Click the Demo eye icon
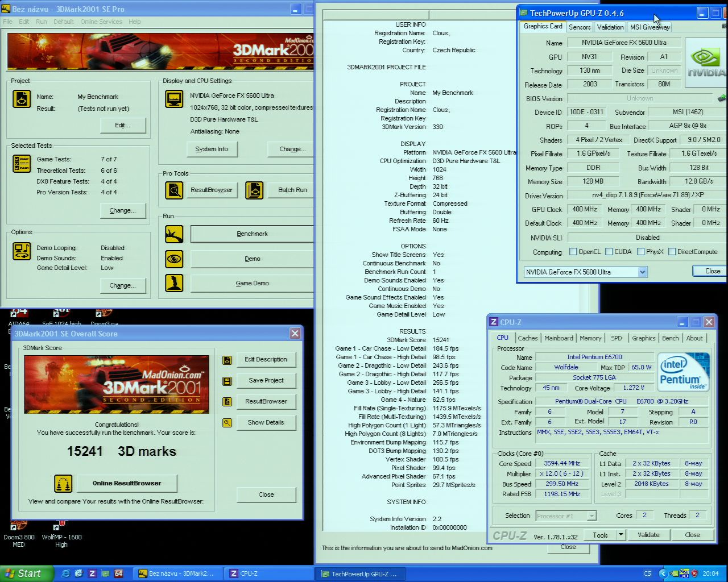This screenshot has height=582, width=728. point(174,259)
